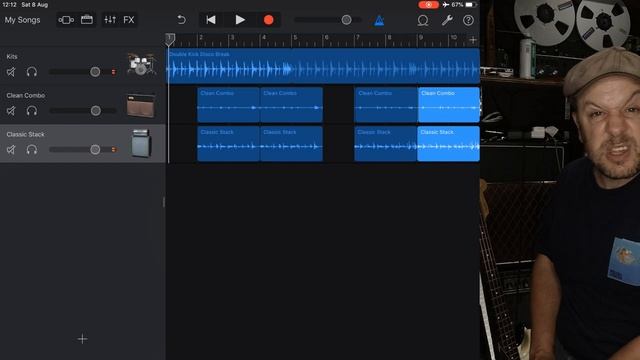Grab the track header resize handle
The image size is (640, 360).
click(x=164, y=202)
